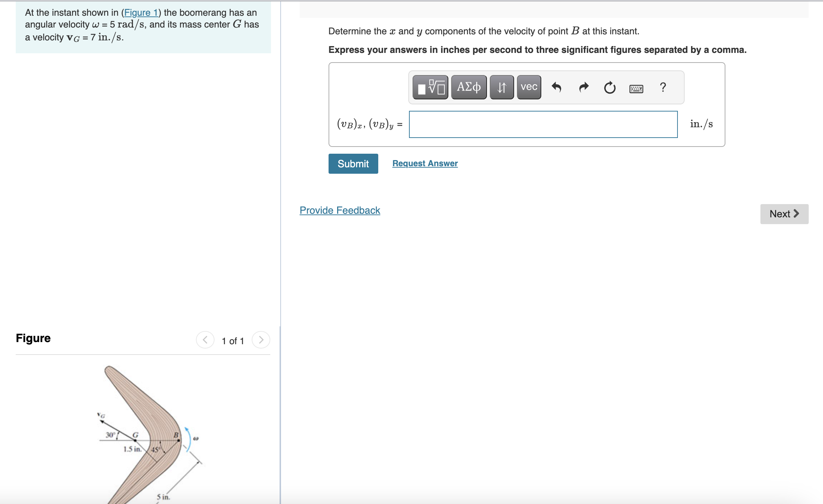Go to the next figure arrow

pyautogui.click(x=261, y=340)
